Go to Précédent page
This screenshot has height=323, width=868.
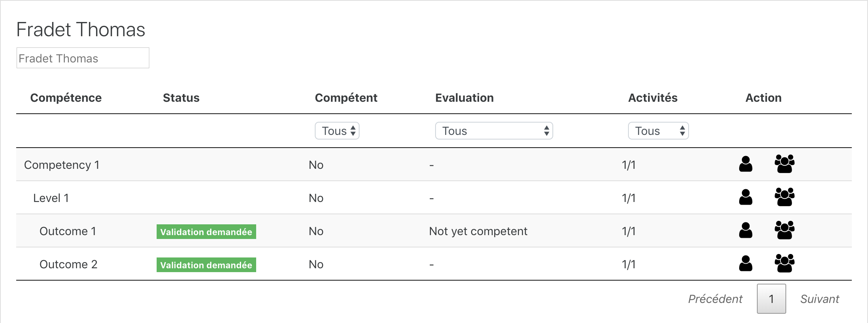click(715, 299)
